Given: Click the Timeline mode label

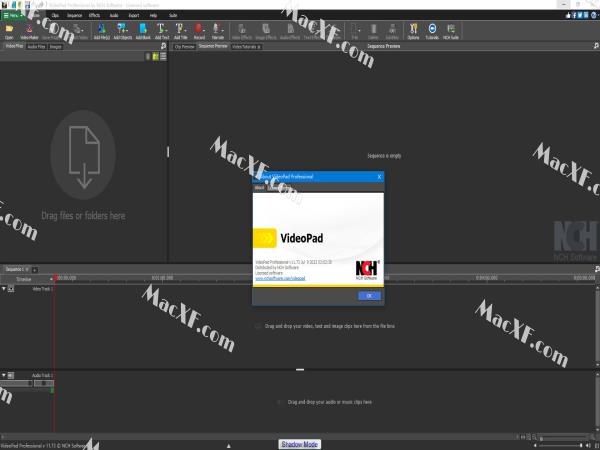Looking at the screenshot, I should (23, 279).
